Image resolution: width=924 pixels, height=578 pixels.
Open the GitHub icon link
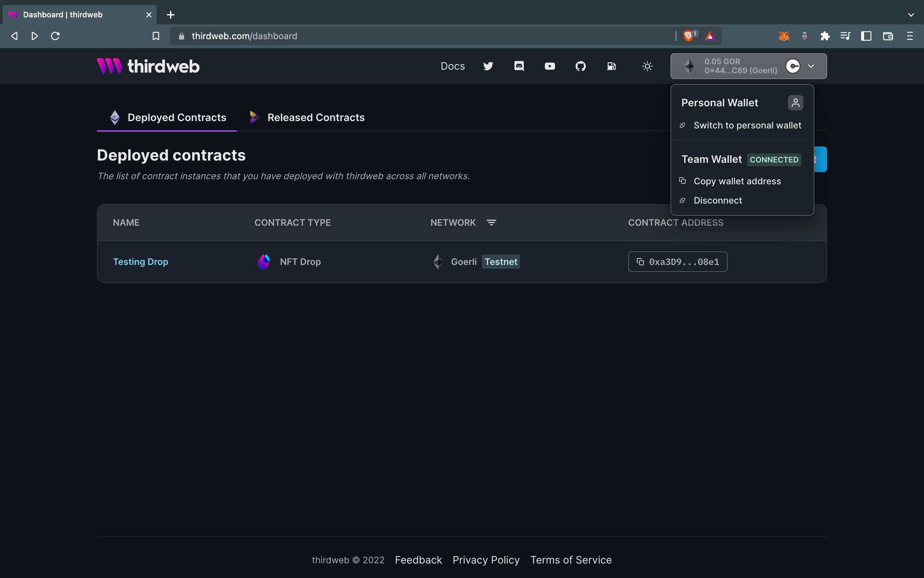(580, 66)
